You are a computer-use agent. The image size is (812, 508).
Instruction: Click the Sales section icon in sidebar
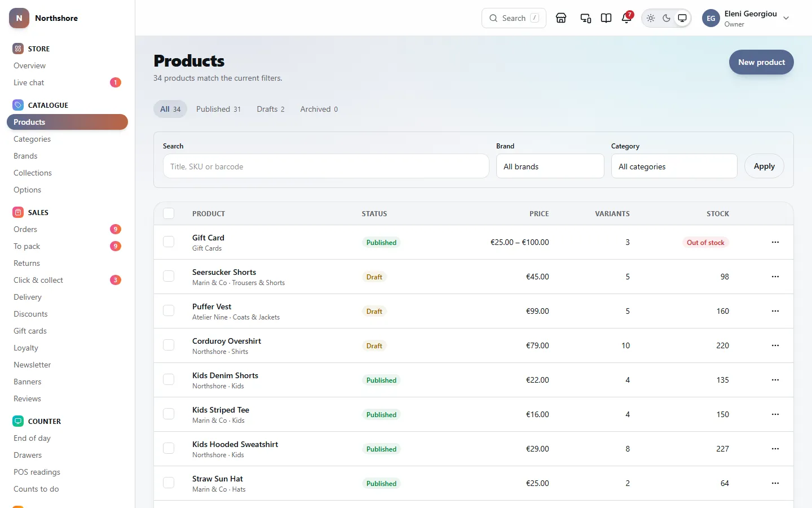[18, 212]
